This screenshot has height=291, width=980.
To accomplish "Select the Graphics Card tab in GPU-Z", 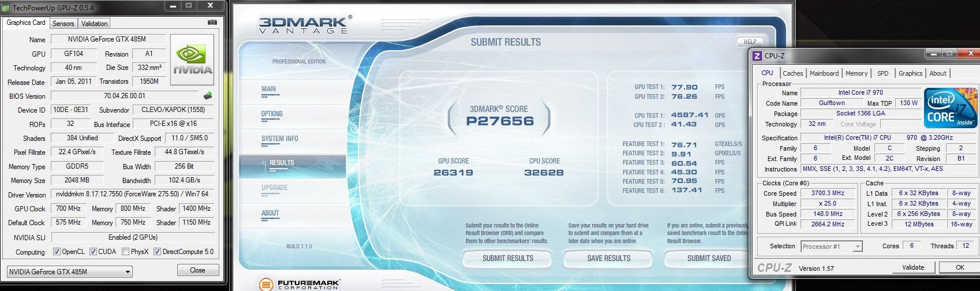I will coord(26,23).
